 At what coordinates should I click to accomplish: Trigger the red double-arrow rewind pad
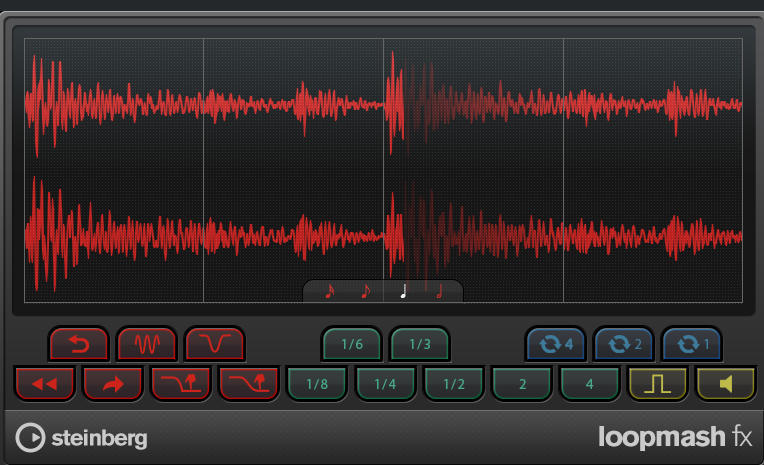pos(45,384)
